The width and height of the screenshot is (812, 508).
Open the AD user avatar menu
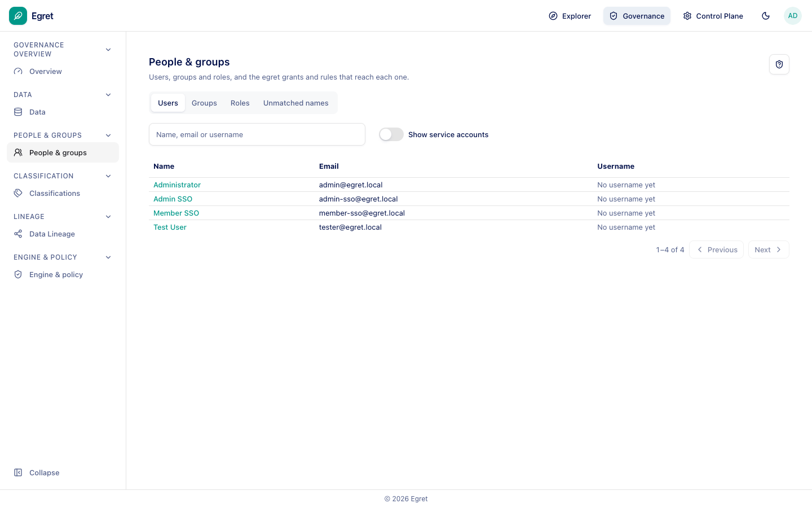coord(793,16)
